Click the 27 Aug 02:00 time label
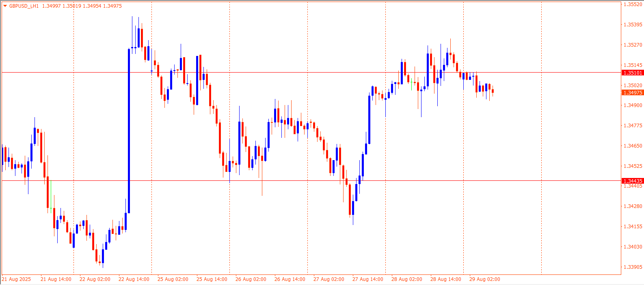The image size is (644, 285). coord(329,279)
